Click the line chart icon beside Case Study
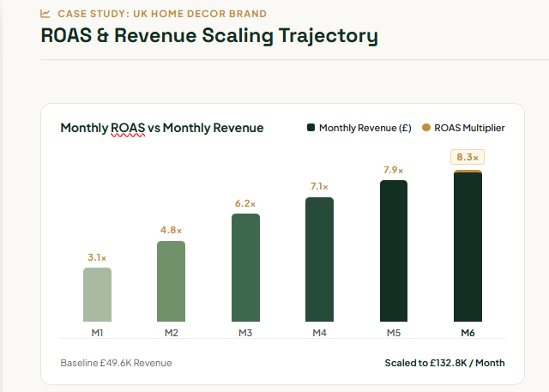This screenshot has height=392, width=549. (45, 14)
